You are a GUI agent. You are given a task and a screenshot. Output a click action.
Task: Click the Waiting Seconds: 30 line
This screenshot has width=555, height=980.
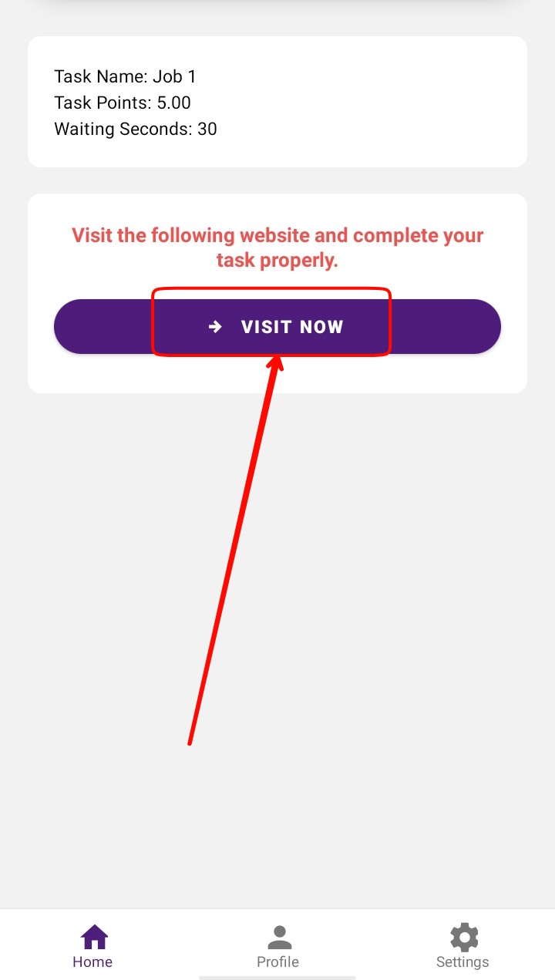pyautogui.click(x=136, y=129)
